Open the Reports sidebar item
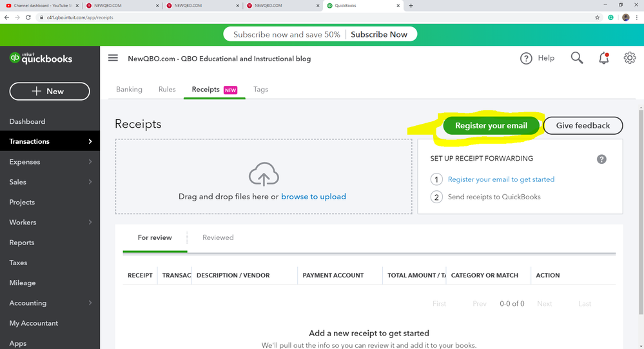 pos(22,243)
